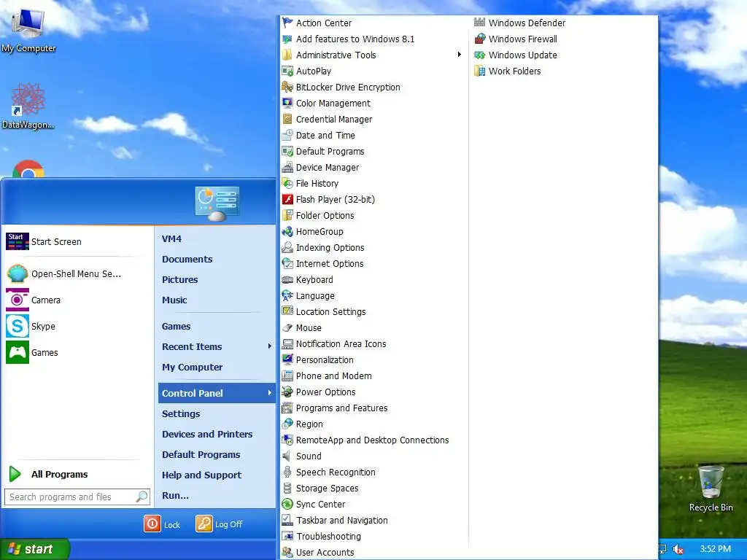Open the Windows Firewall icon
The width and height of the screenshot is (747, 560).
[x=480, y=39]
